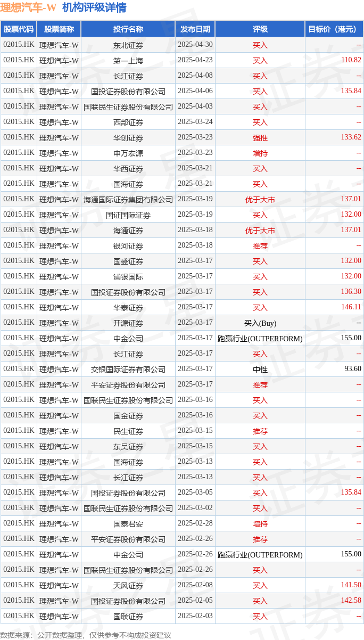This screenshot has height=640, width=364.
Task: Click target price 133.62
Action: (x=351, y=137)
